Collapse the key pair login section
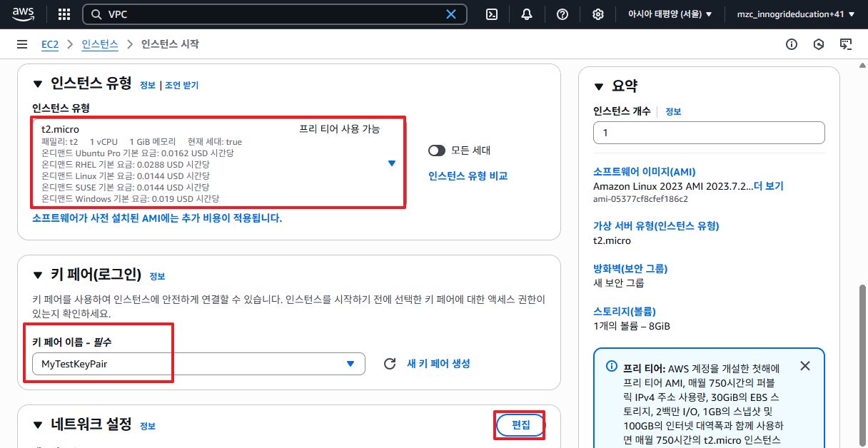 coord(38,275)
